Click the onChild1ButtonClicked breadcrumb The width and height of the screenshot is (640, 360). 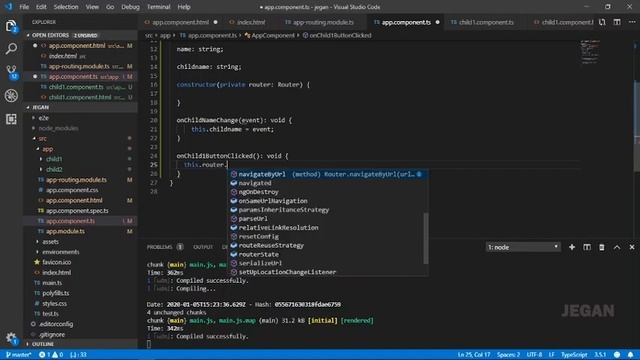click(337, 36)
